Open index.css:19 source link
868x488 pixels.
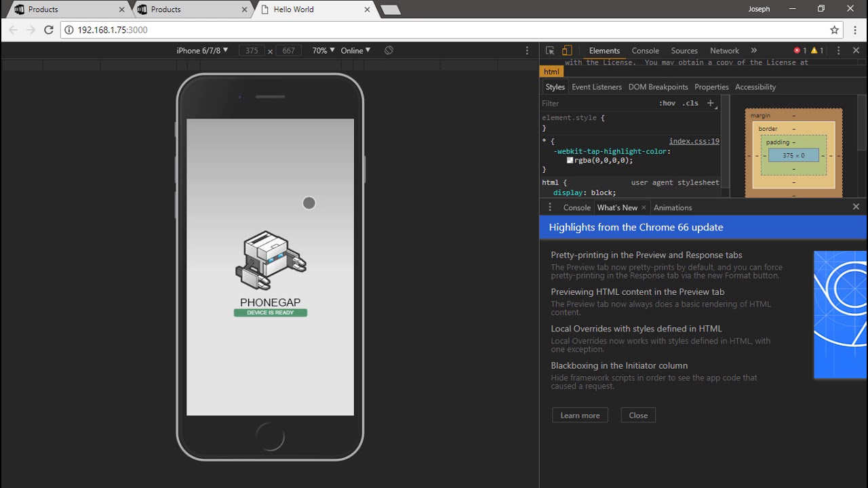[x=694, y=142]
